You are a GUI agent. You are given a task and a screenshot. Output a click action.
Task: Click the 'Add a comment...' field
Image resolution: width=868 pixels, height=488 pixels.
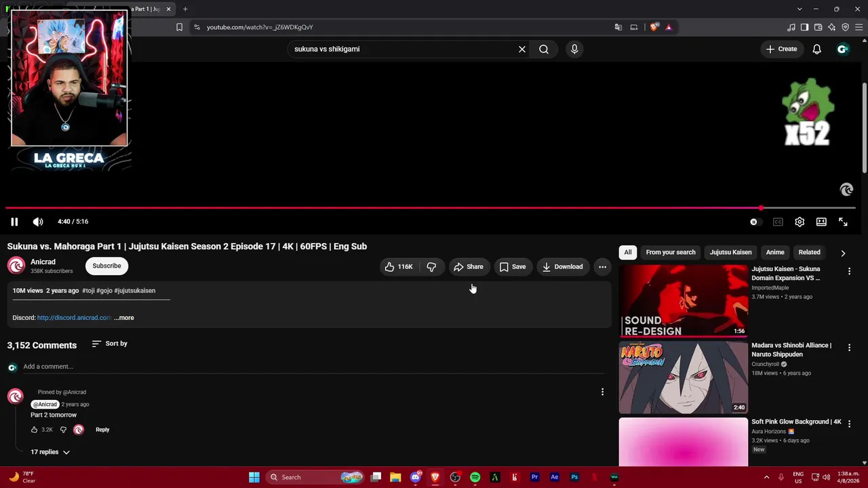tap(313, 367)
